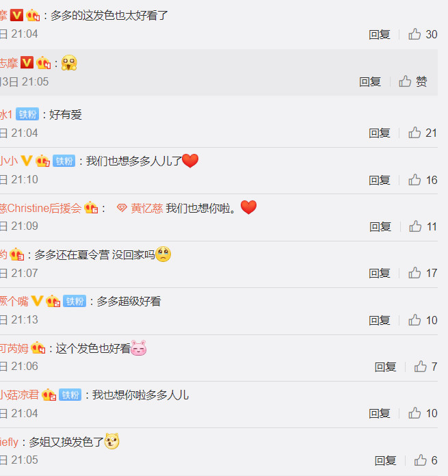Open the 黄忆慈 mention link
448x476 pixels.
147,208
